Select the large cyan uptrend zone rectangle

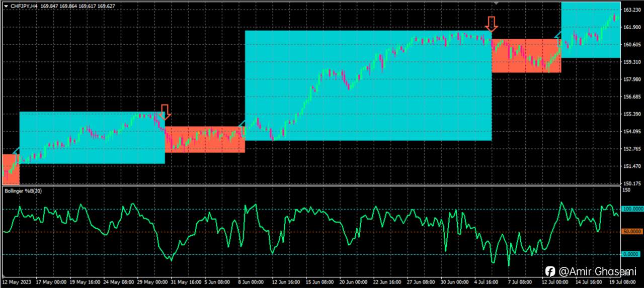[368, 85]
